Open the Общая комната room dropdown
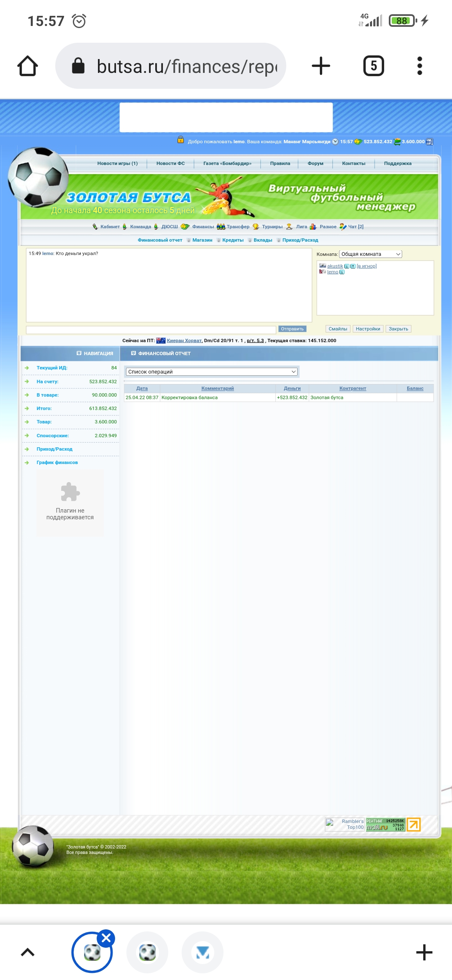 (370, 254)
